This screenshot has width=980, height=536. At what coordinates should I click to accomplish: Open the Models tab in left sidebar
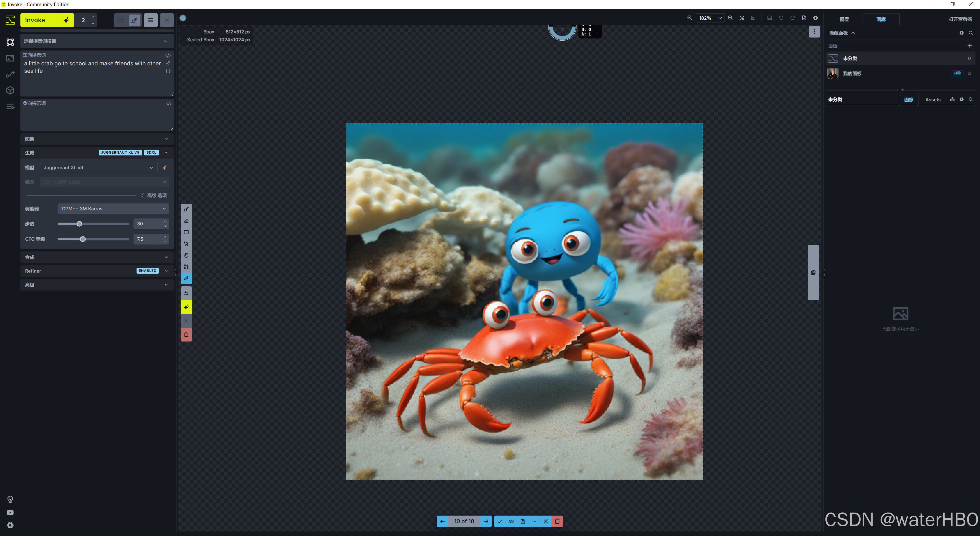point(10,90)
